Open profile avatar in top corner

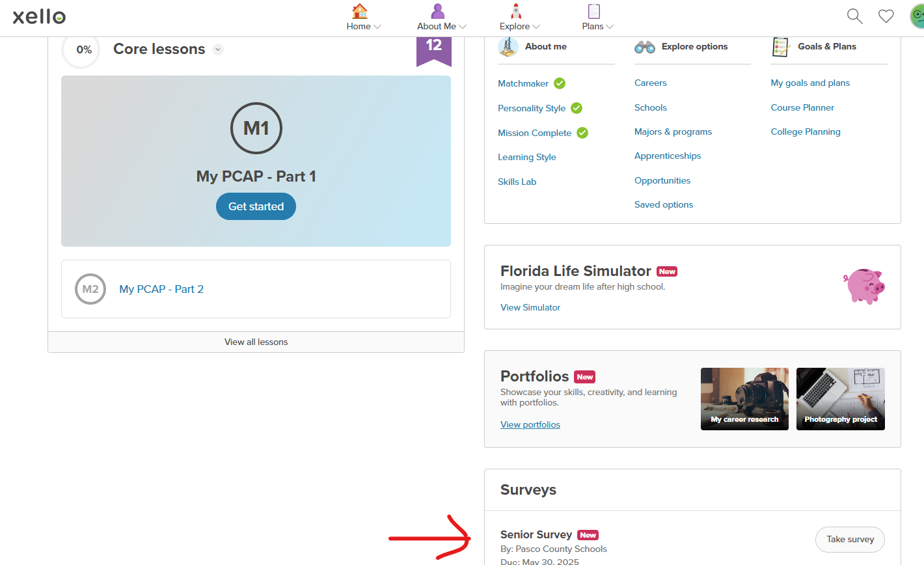point(917,16)
